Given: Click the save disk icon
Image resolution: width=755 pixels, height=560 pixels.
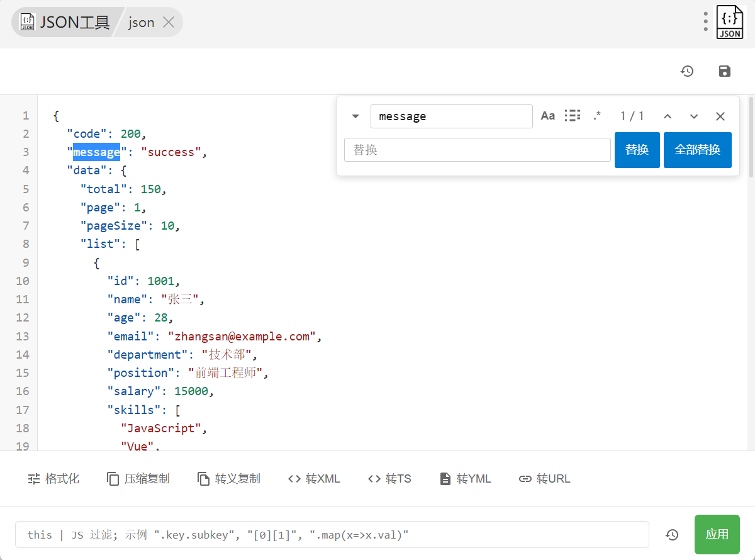Looking at the screenshot, I should click(x=725, y=72).
